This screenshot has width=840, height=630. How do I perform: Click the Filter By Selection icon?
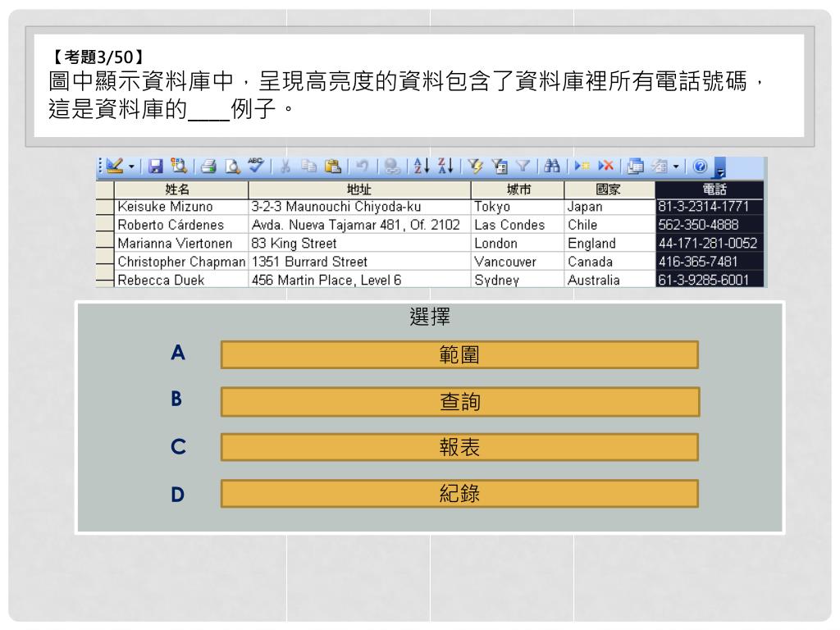pos(475,166)
